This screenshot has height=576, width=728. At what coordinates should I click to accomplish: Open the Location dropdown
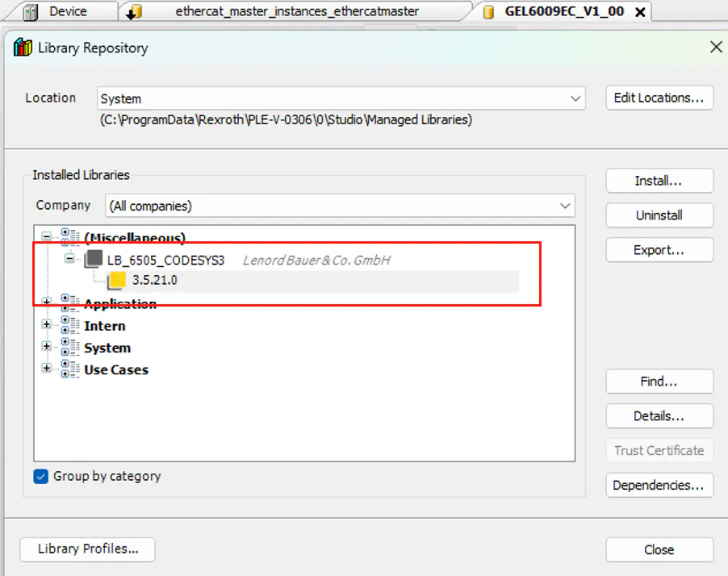[x=575, y=98]
